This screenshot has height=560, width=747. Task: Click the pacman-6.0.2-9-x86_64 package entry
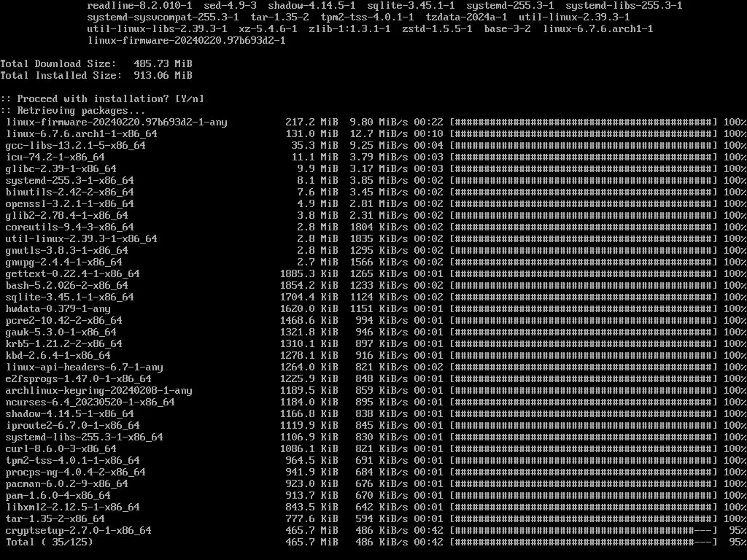(x=66, y=484)
